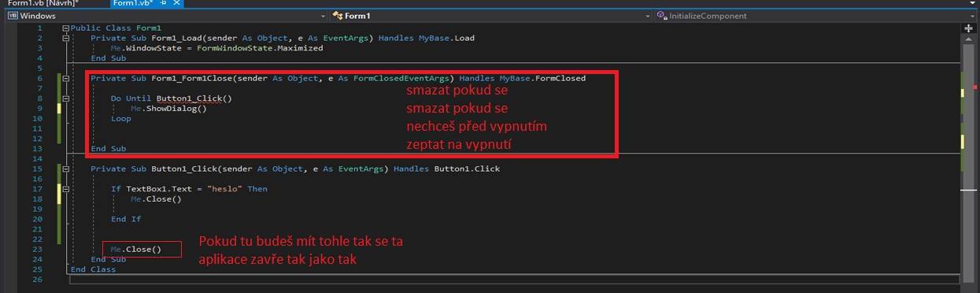Viewport: 980px width, 293px height.
Task: Click 'Me.Close()' on line 18
Action: click(156, 199)
